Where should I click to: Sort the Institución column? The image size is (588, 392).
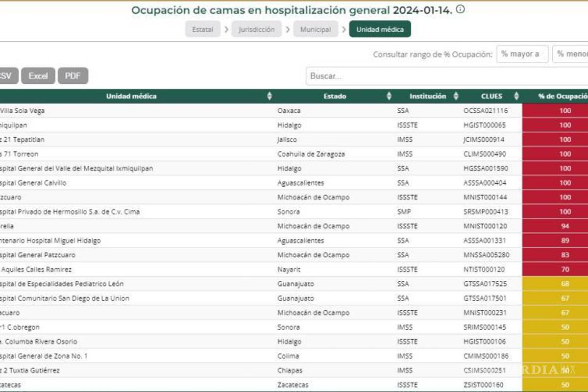point(456,96)
